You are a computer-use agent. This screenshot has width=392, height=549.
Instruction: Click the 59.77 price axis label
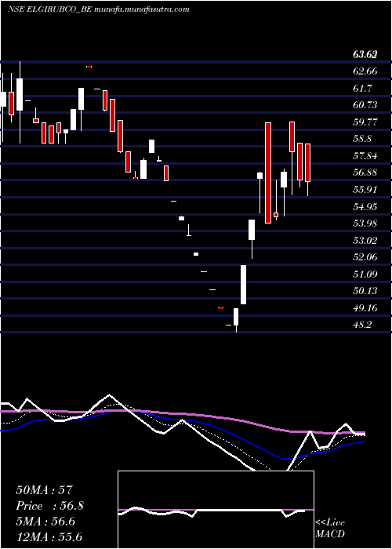click(x=366, y=122)
